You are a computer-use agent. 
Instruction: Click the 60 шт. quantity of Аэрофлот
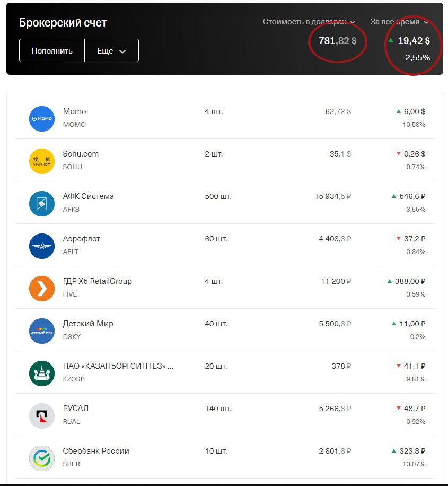(x=216, y=239)
